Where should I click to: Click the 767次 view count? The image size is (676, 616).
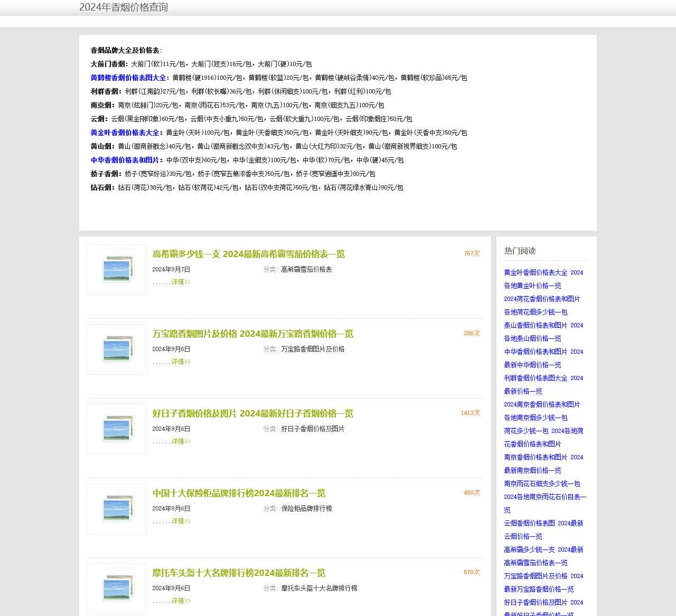[472, 253]
